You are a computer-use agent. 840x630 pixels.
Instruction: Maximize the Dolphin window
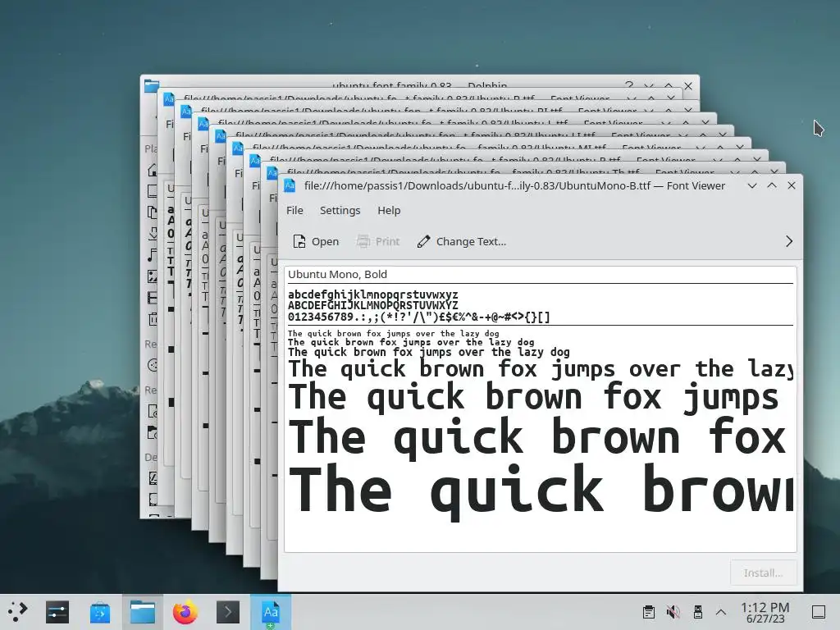tap(669, 85)
